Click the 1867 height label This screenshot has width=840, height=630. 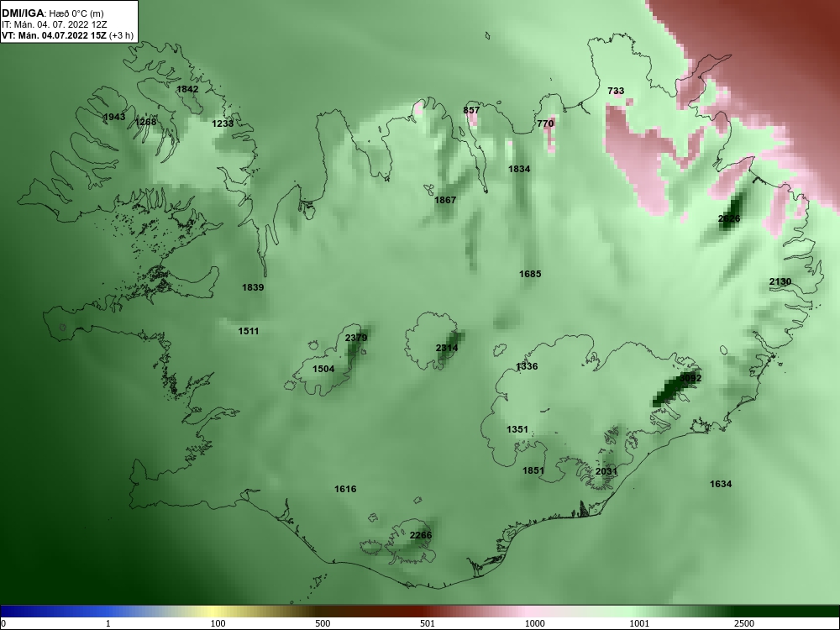tap(445, 201)
